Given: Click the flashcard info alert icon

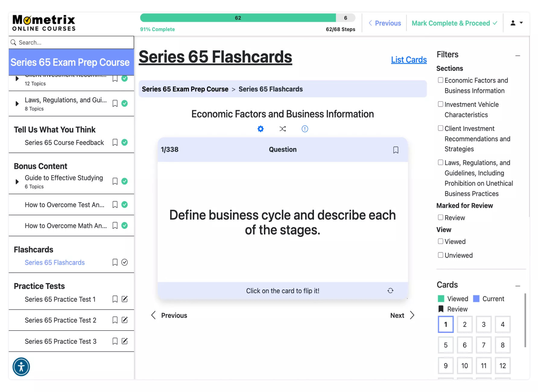Looking at the screenshot, I should click(x=305, y=129).
